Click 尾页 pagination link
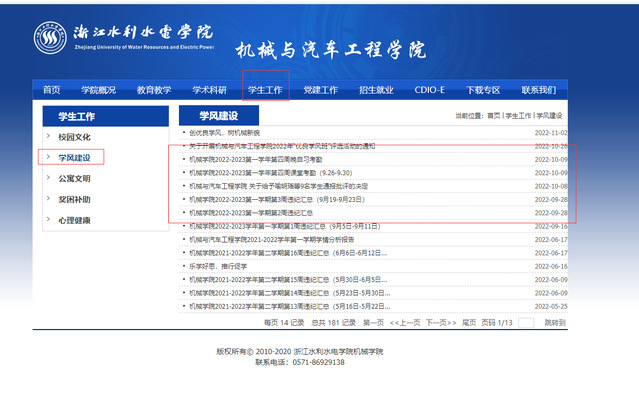 [x=469, y=323]
